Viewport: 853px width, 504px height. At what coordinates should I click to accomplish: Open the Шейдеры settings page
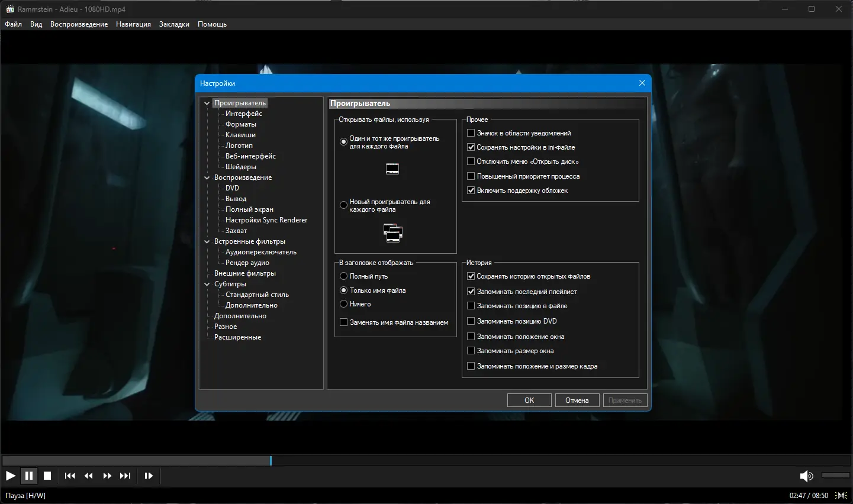(241, 167)
